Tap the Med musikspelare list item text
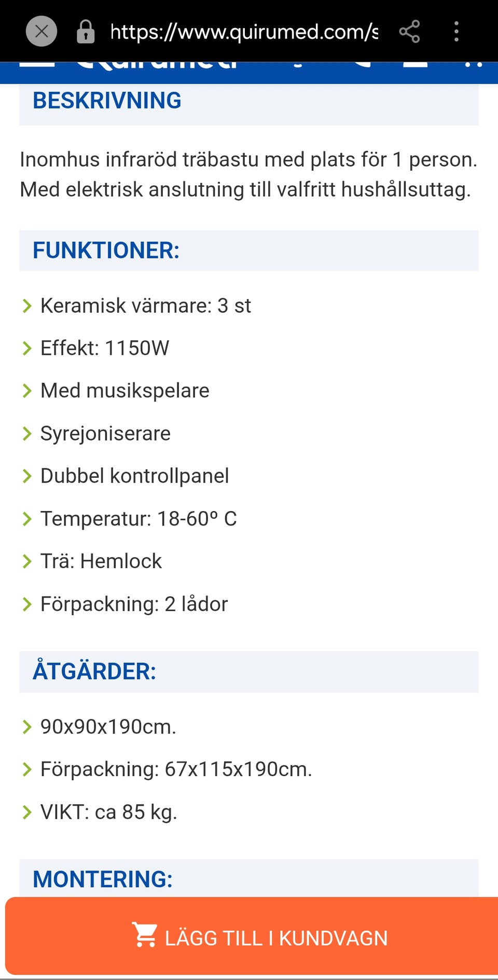This screenshot has width=498, height=980. pos(125,391)
